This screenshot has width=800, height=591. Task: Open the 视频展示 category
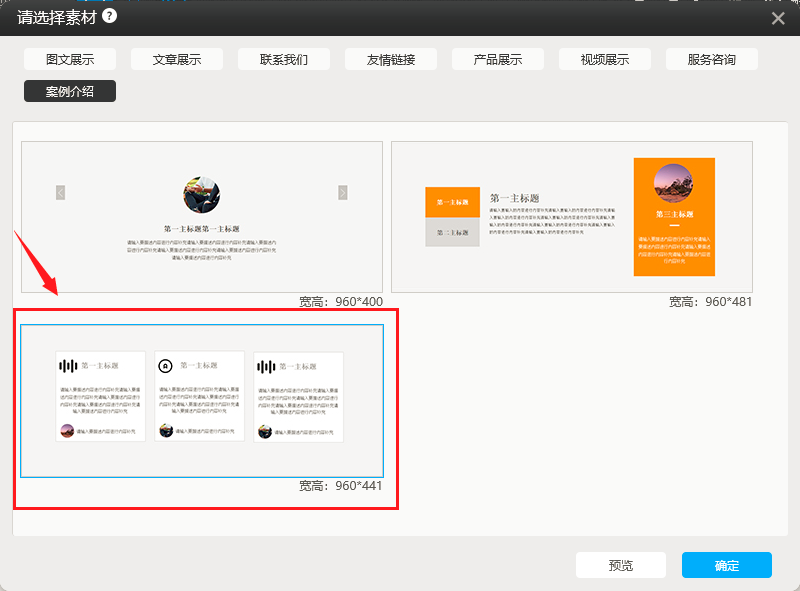[605, 59]
